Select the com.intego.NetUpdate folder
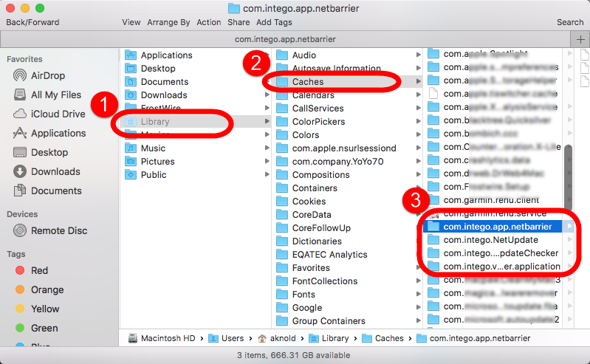 pyautogui.click(x=490, y=240)
